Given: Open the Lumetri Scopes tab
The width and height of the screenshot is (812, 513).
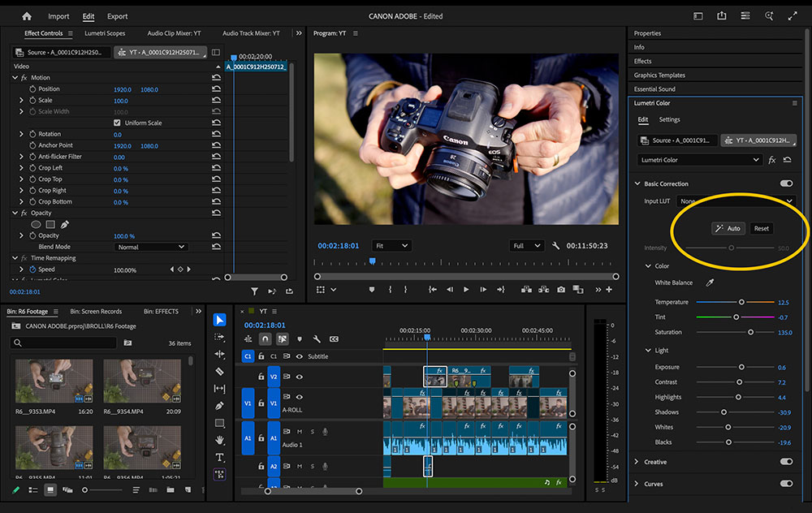Looking at the screenshot, I should point(105,33).
